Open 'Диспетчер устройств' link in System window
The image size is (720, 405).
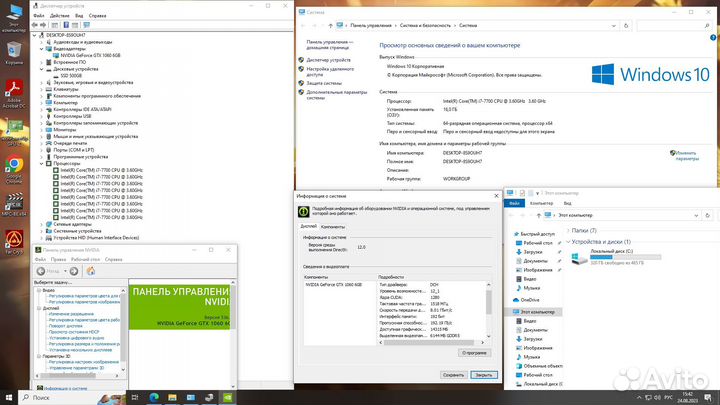[328, 60]
